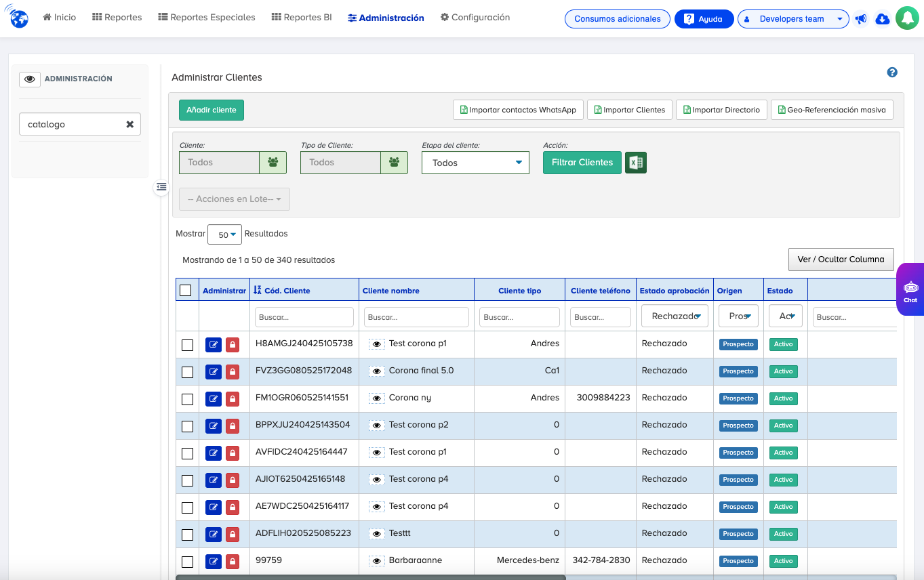924x580 pixels.
Task: Click the megaphone announcements icon
Action: [861, 19]
